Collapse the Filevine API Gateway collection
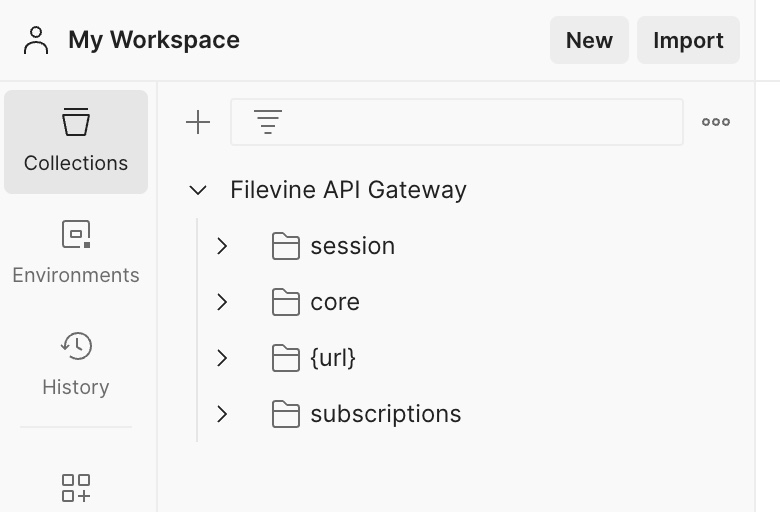 pos(198,190)
